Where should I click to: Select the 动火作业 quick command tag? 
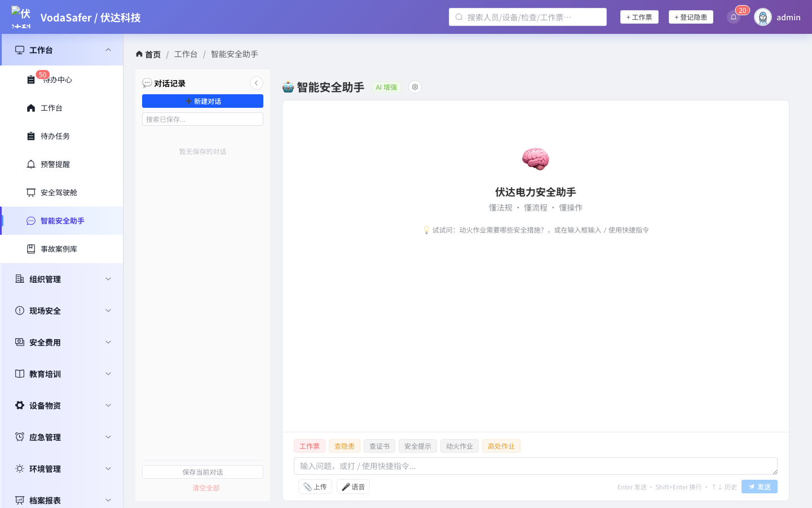click(460, 446)
